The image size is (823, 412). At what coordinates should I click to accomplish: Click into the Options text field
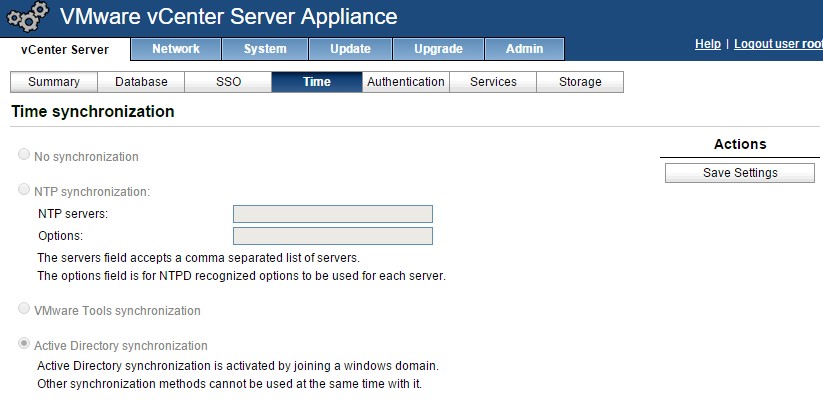pos(333,236)
